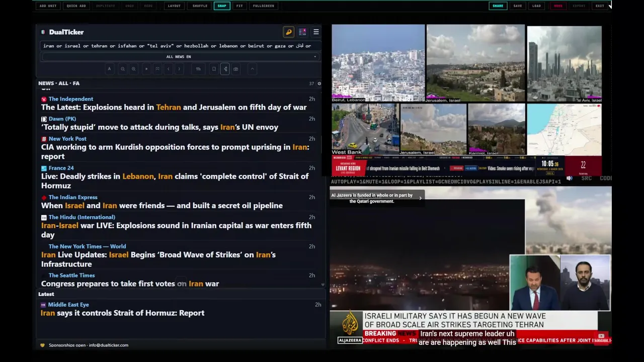644x362 pixels.
Task: Click the red button next to LOAD
Action: pyautogui.click(x=558, y=6)
